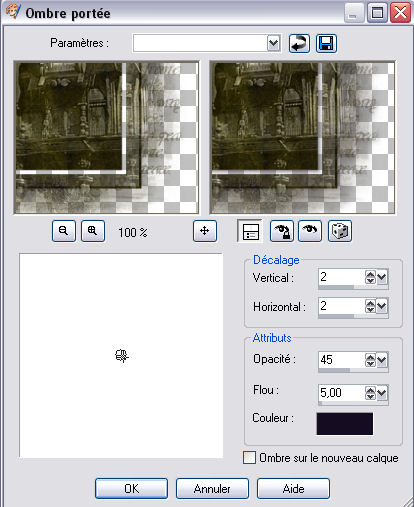Click the save preset floppy disk icon
414x507 pixels.
(326, 43)
